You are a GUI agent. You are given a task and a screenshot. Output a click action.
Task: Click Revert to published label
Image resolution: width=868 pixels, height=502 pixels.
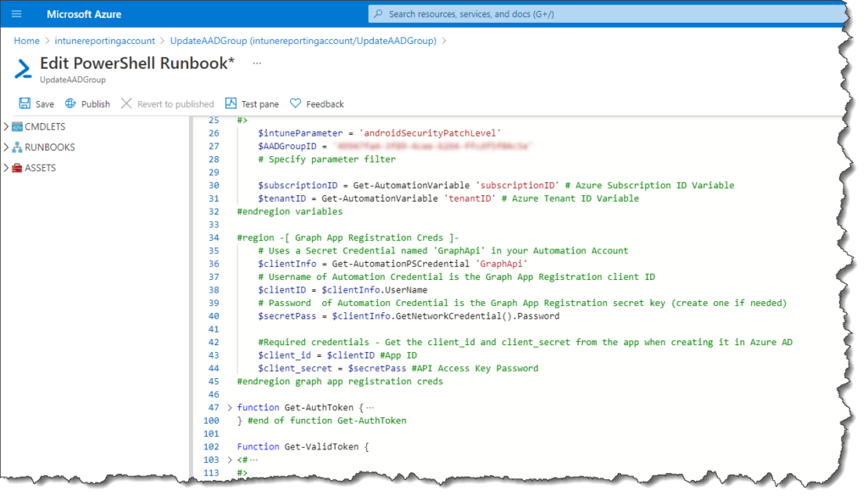(x=175, y=104)
